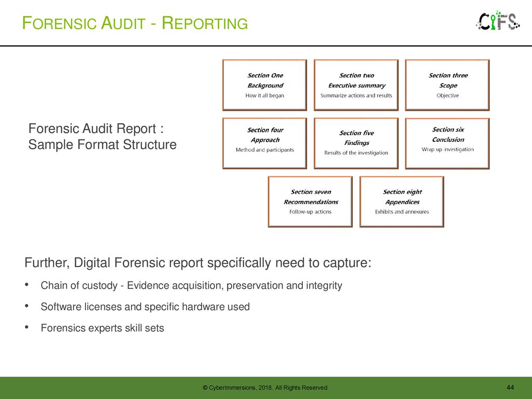Image resolution: width=532 pixels, height=399 pixels.
Task: Click the 'Section three Scope' box
Action: (x=447, y=85)
